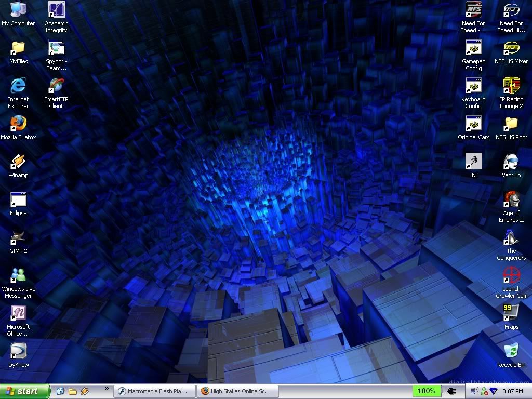Select the Need For Speed Hi... shortcut
This screenshot has width=532, height=399.
pyautogui.click(x=511, y=17)
